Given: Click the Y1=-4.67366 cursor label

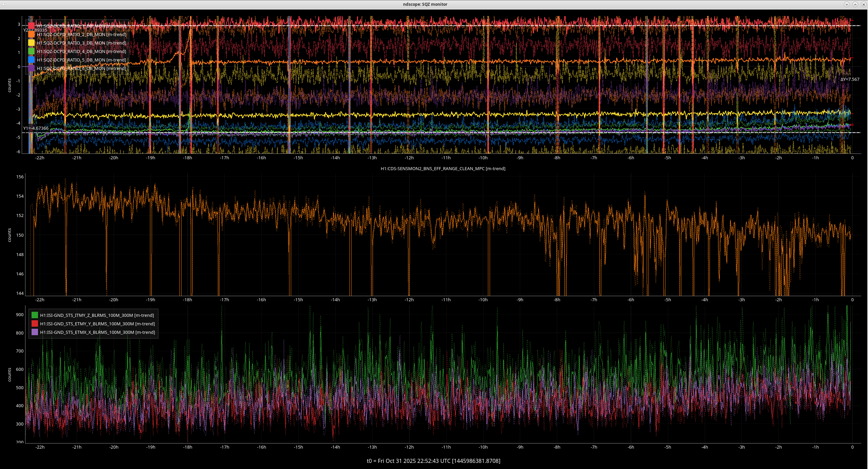Looking at the screenshot, I should [x=36, y=128].
